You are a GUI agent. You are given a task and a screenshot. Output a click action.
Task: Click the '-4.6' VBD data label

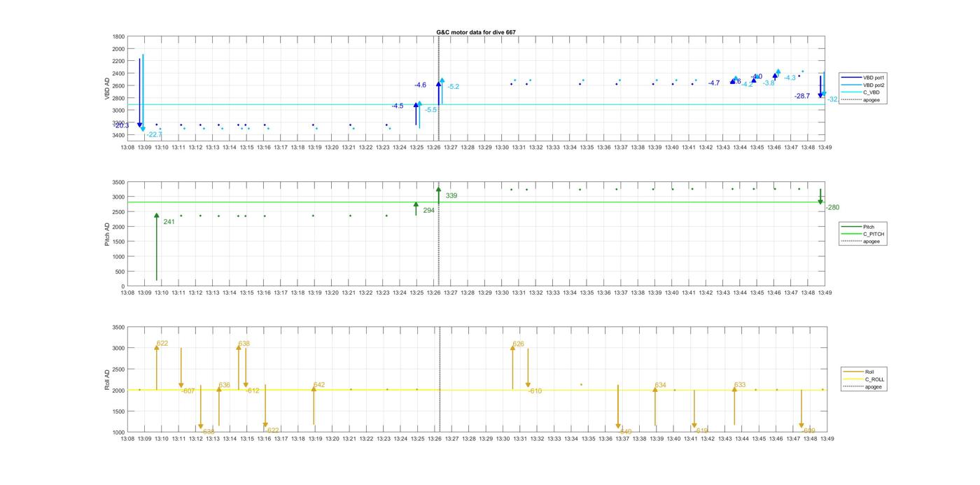(420, 85)
